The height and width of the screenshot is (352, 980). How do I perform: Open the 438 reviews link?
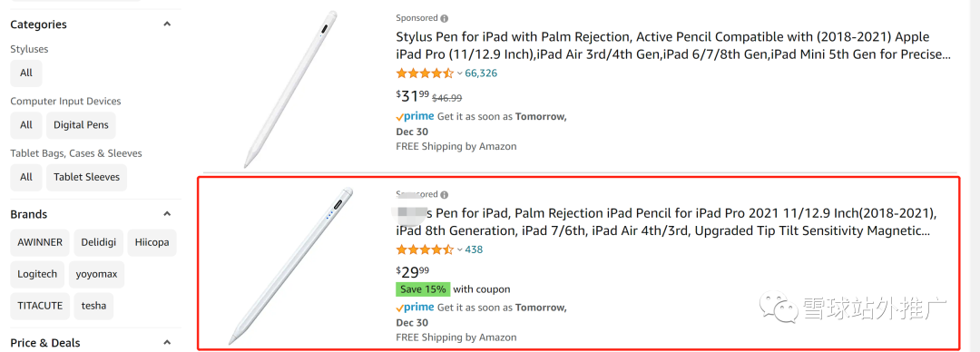click(x=474, y=249)
